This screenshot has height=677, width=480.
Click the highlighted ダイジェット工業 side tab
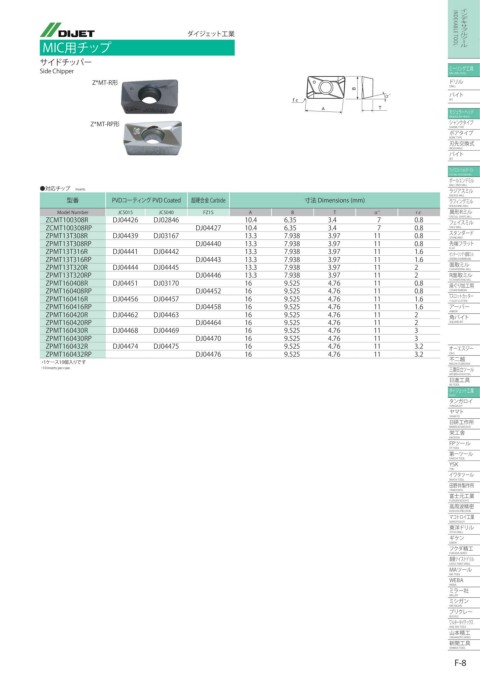[x=464, y=391]
